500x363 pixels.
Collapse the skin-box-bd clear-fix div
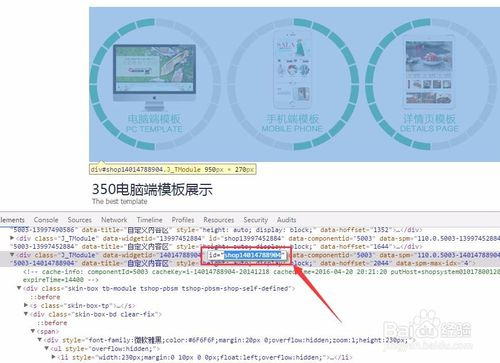click(26, 314)
